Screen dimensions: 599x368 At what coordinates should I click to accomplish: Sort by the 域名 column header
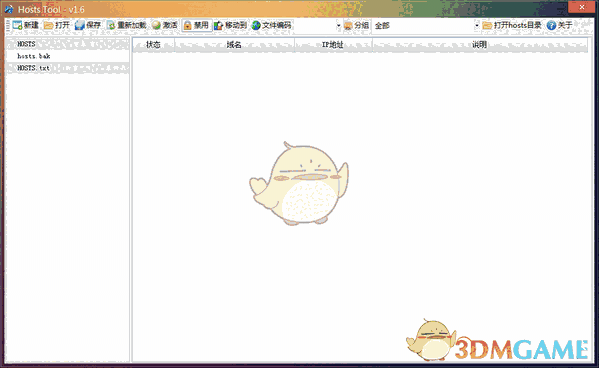(x=234, y=45)
